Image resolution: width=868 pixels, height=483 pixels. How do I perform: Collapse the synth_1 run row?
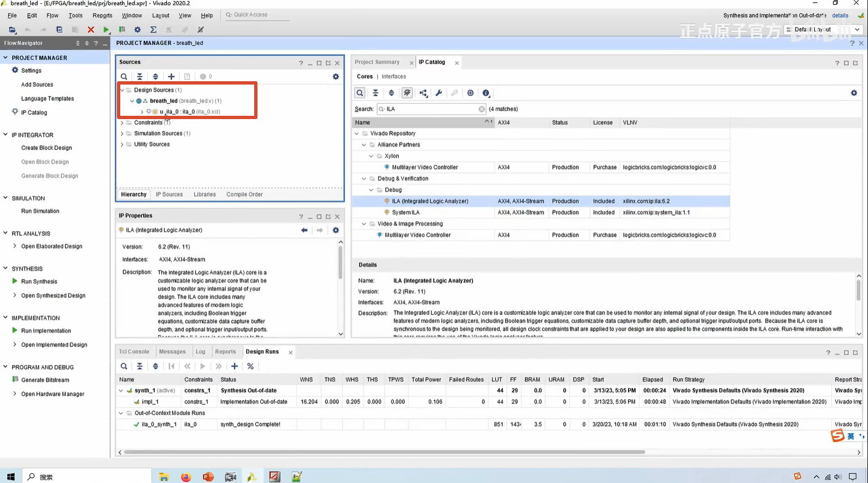(x=121, y=391)
